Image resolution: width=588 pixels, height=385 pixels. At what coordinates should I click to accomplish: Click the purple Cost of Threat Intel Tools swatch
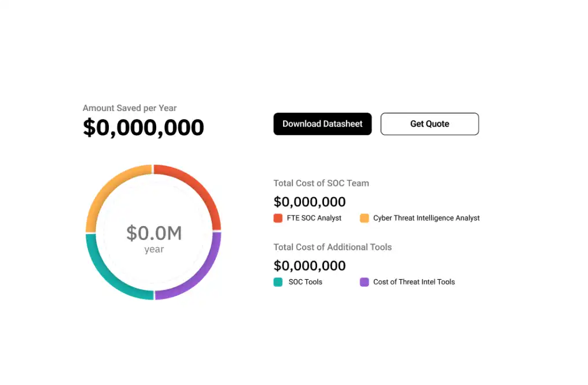[x=364, y=282]
